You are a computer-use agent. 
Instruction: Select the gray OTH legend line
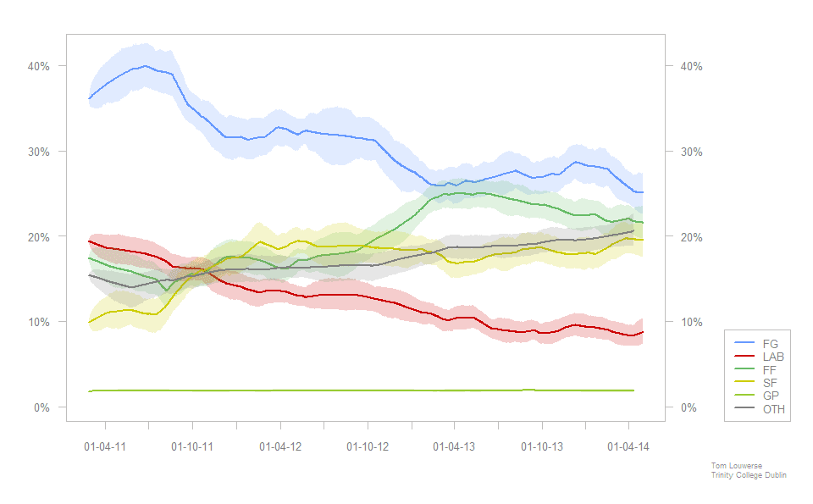tap(744, 409)
